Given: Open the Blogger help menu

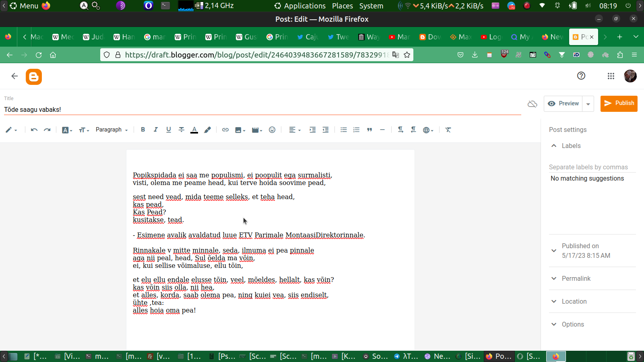Looking at the screenshot, I should [581, 76].
